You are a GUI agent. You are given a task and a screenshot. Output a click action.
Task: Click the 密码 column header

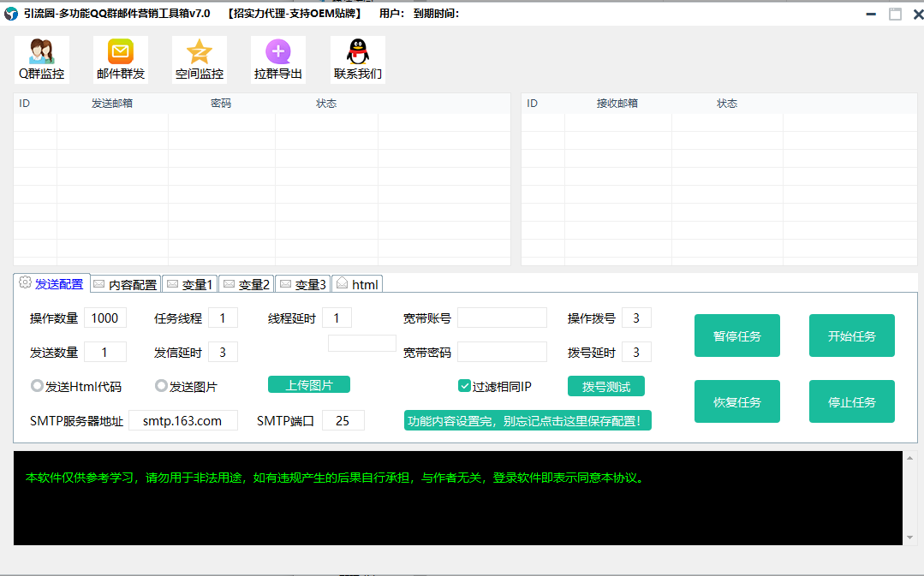[221, 104]
